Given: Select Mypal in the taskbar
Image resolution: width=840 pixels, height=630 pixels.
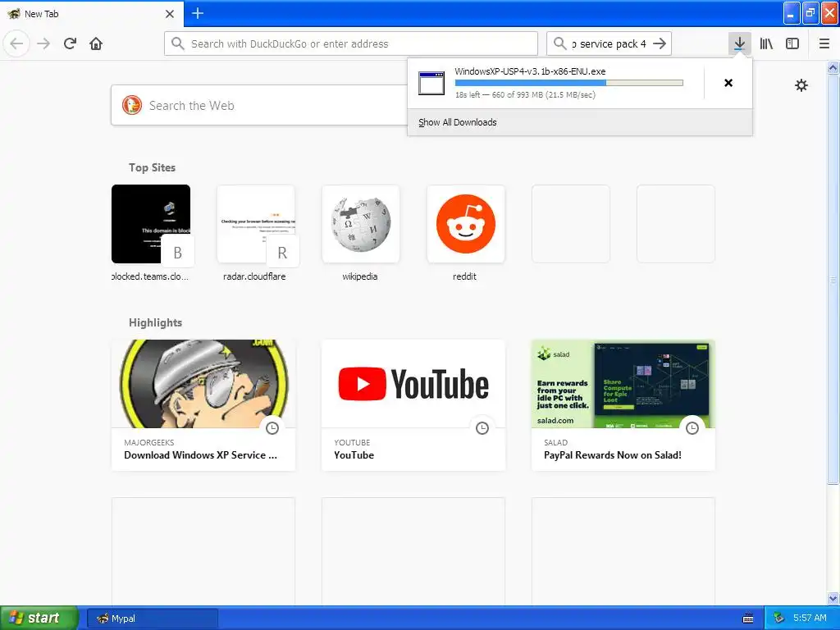Looking at the screenshot, I should [153, 619].
